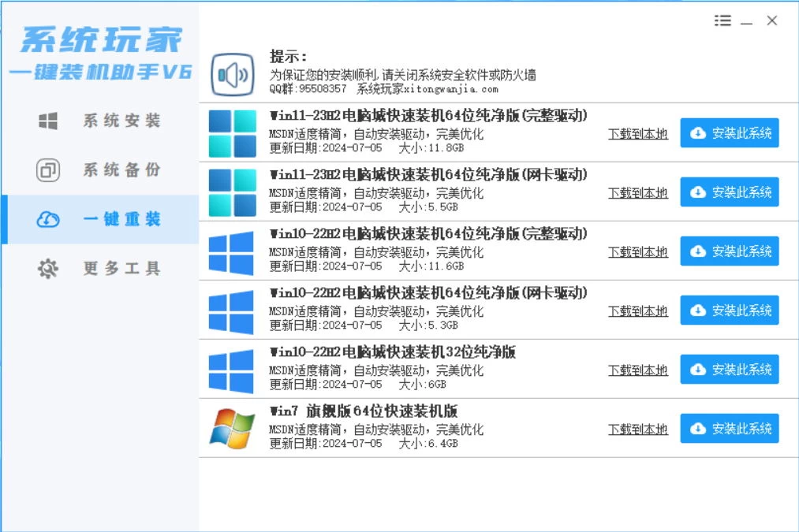Download Win11-23H2 完整驱动 via 下载到本地
The height and width of the screenshot is (532, 799).
639,133
